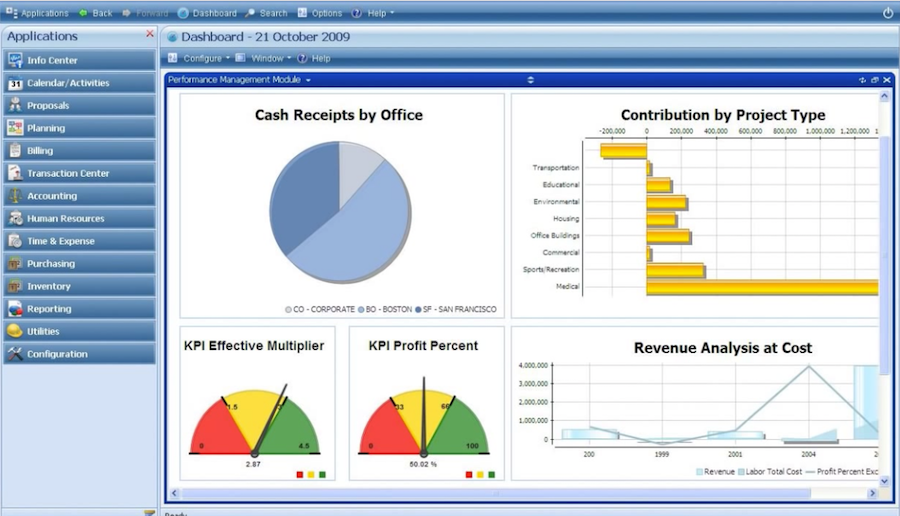
Task: Open the Info Center application icon
Action: [x=15, y=60]
